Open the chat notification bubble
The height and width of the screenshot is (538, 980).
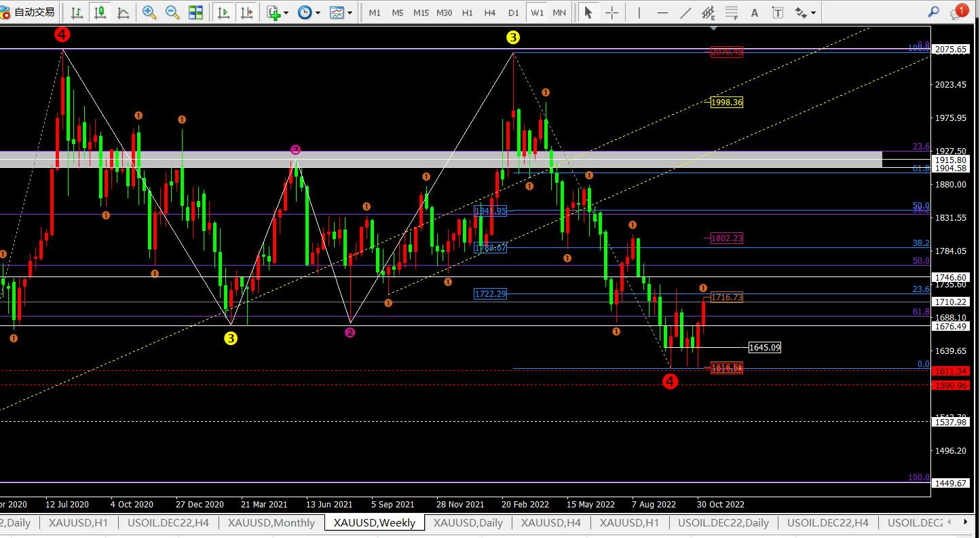tap(960, 12)
